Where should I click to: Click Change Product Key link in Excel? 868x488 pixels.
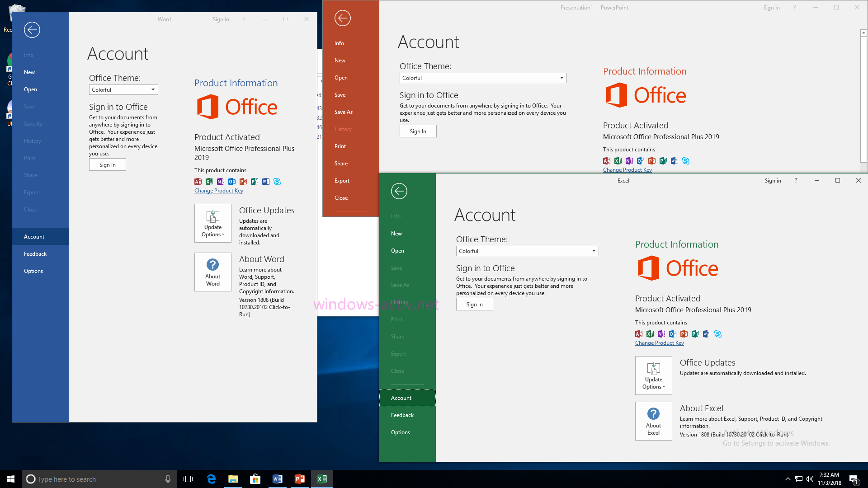(659, 343)
